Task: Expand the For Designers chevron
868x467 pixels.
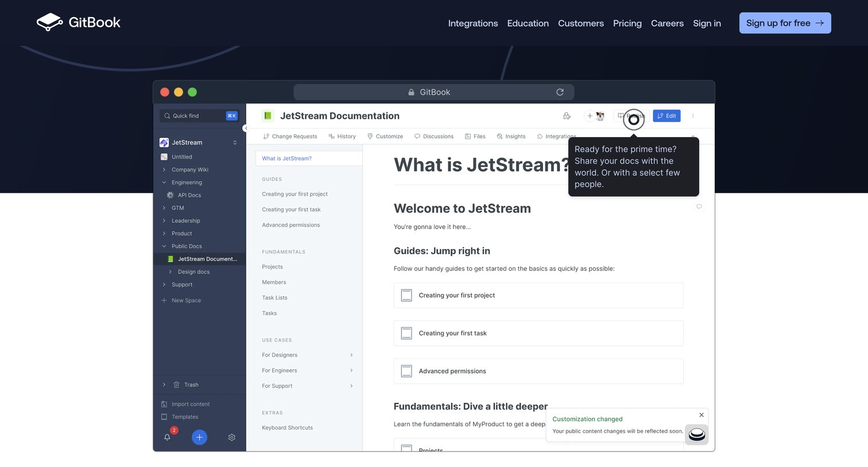Action: [x=351, y=355]
